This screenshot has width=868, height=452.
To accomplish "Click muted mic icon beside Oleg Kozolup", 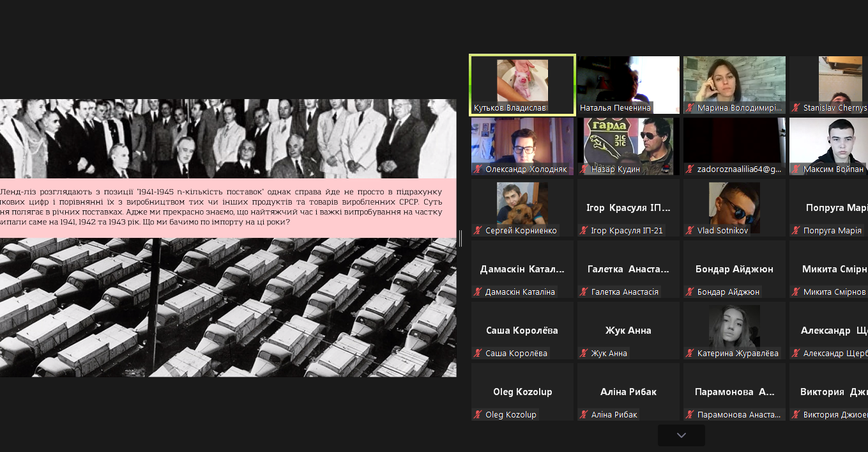I will pos(478,415).
